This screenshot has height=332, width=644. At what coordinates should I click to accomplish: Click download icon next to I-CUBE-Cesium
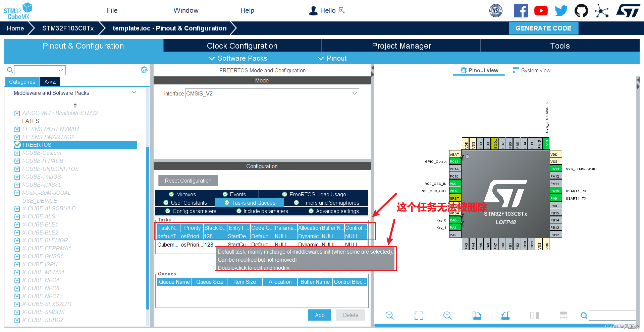coord(17,153)
